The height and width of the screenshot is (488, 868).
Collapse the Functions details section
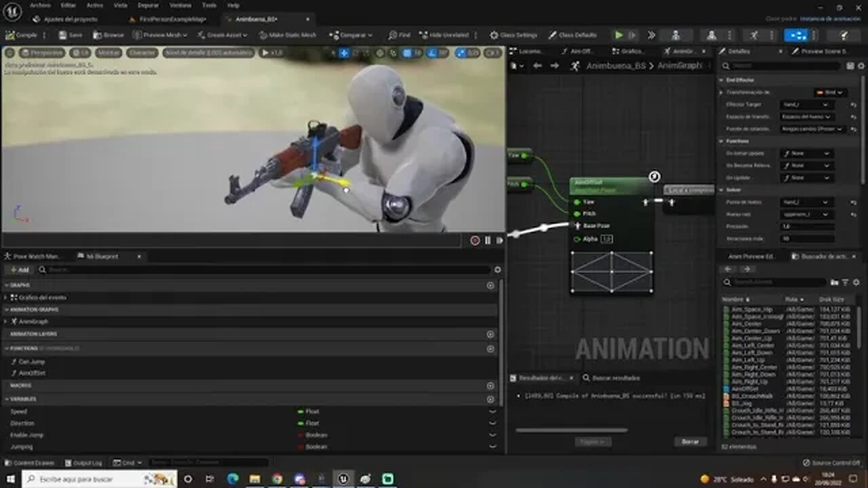click(x=722, y=141)
